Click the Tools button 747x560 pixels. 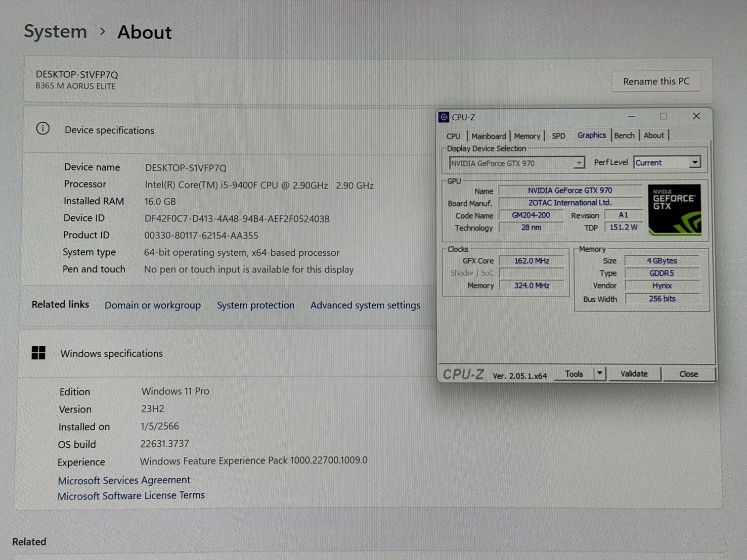tap(574, 374)
